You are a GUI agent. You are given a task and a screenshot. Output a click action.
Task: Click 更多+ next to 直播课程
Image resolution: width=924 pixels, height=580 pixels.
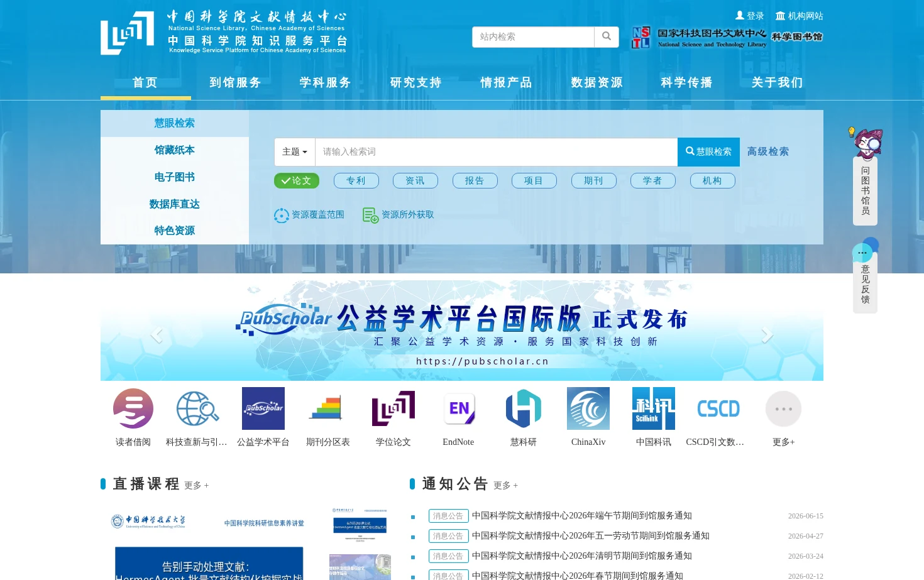(197, 486)
